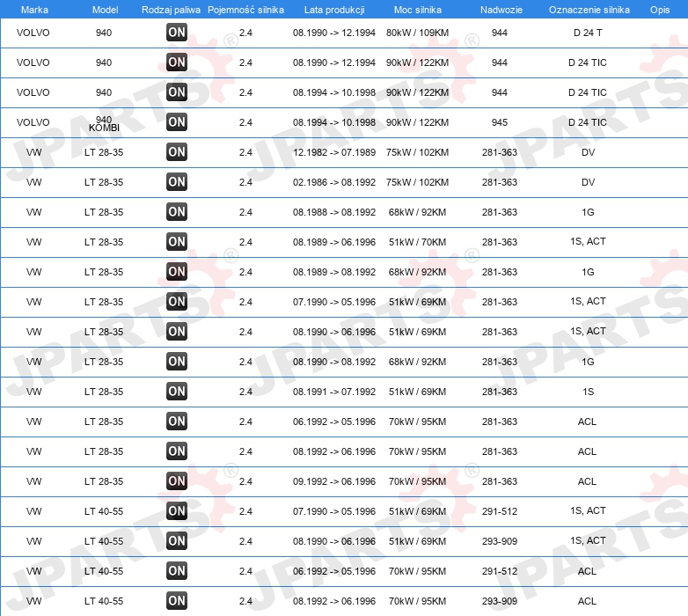Click ON badge in LT 28-35 08.1990 -> 06.1996 row
This screenshot has width=688, height=616.
pyautogui.click(x=177, y=332)
